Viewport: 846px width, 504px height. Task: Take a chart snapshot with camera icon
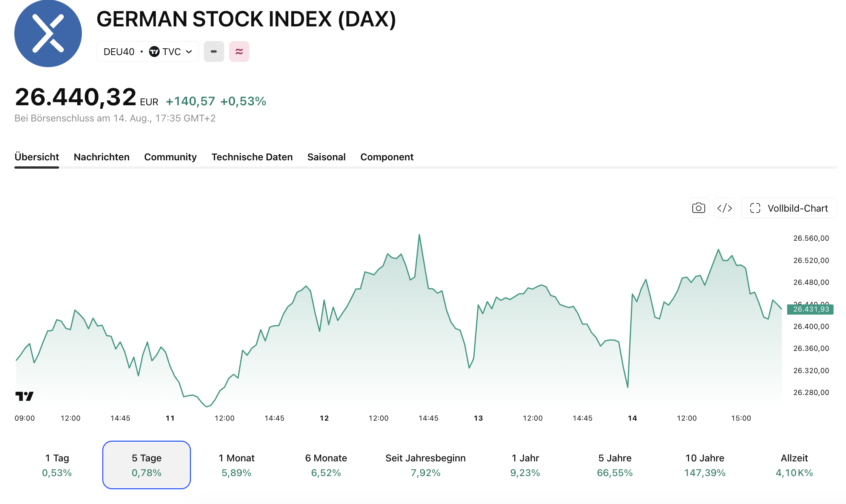point(699,208)
